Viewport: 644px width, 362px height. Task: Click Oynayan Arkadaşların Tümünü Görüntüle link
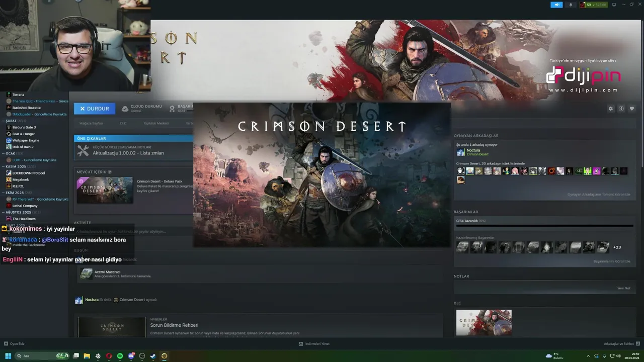(599, 195)
